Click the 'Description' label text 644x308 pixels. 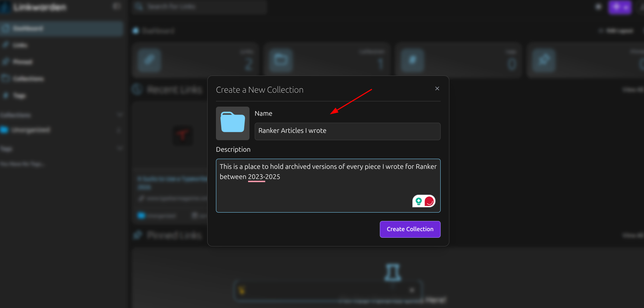pos(233,150)
